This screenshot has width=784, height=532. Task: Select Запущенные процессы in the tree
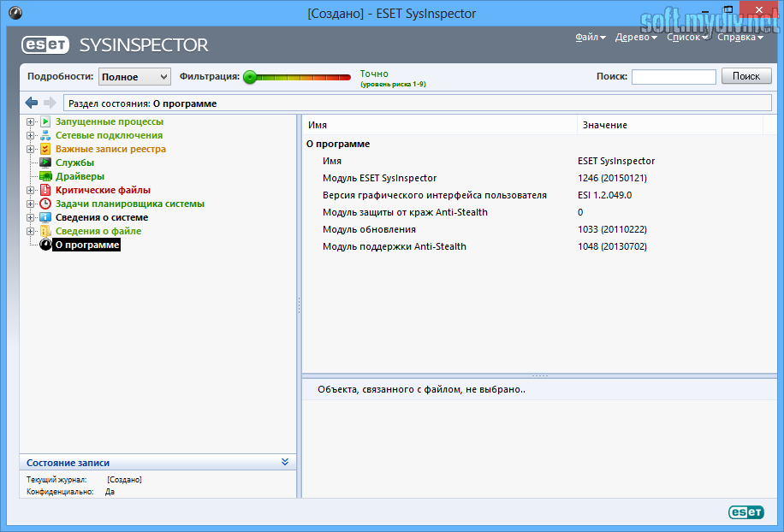click(109, 121)
